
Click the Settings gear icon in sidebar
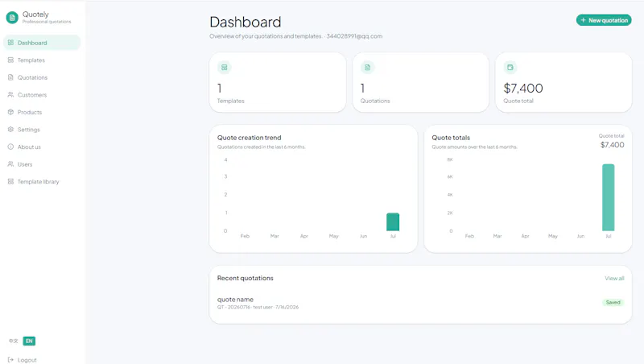click(x=10, y=129)
